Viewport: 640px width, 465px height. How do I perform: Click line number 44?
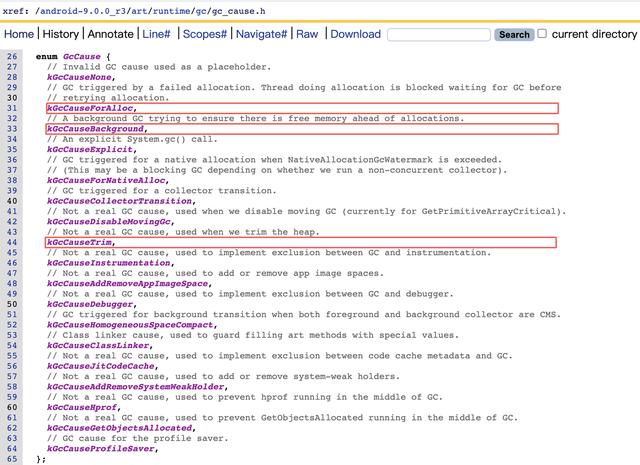(x=12, y=242)
